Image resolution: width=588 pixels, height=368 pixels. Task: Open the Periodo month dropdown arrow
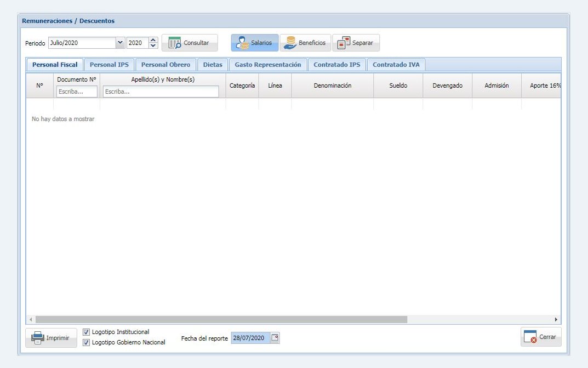coord(120,43)
